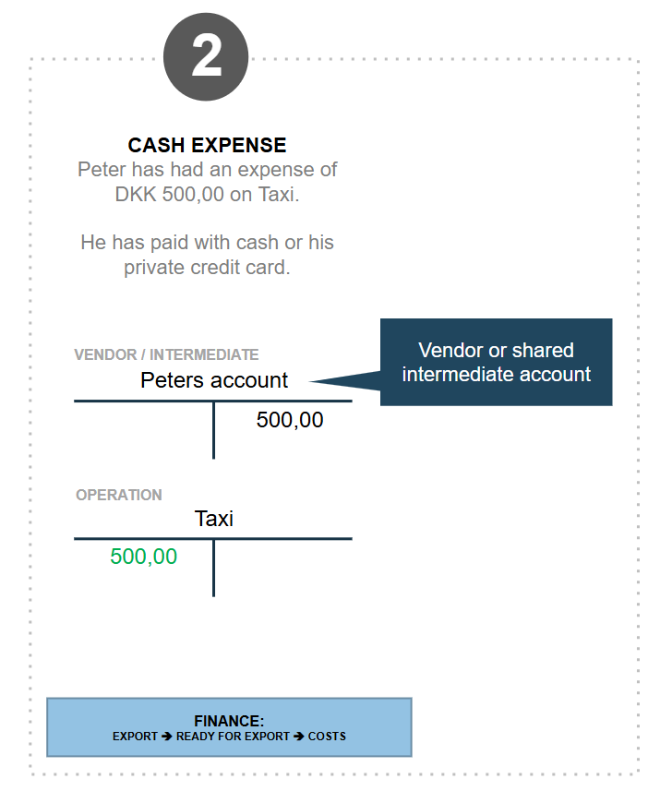The image size is (672, 791).
Task: Click the OPERATION label
Action: coord(119,495)
